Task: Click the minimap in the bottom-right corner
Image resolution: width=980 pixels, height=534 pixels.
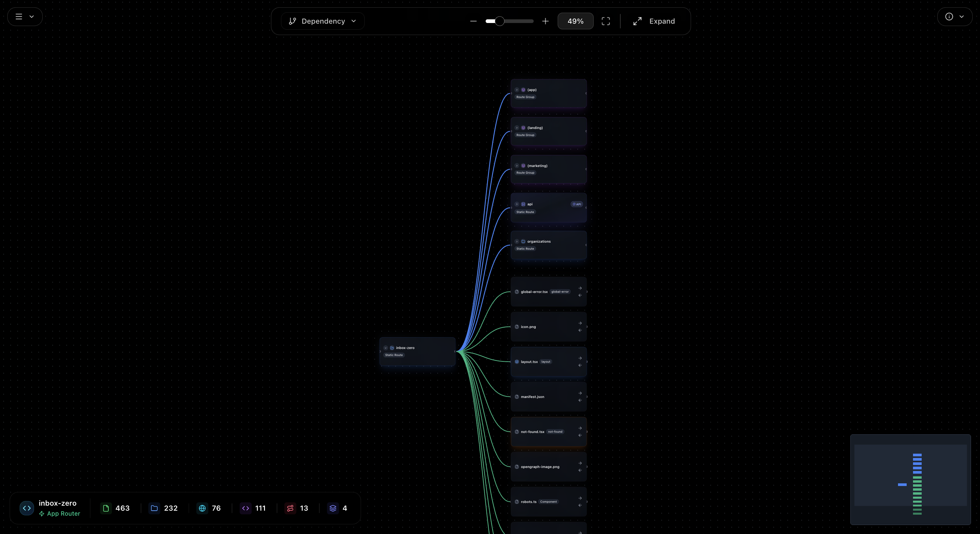Action: 910,480
